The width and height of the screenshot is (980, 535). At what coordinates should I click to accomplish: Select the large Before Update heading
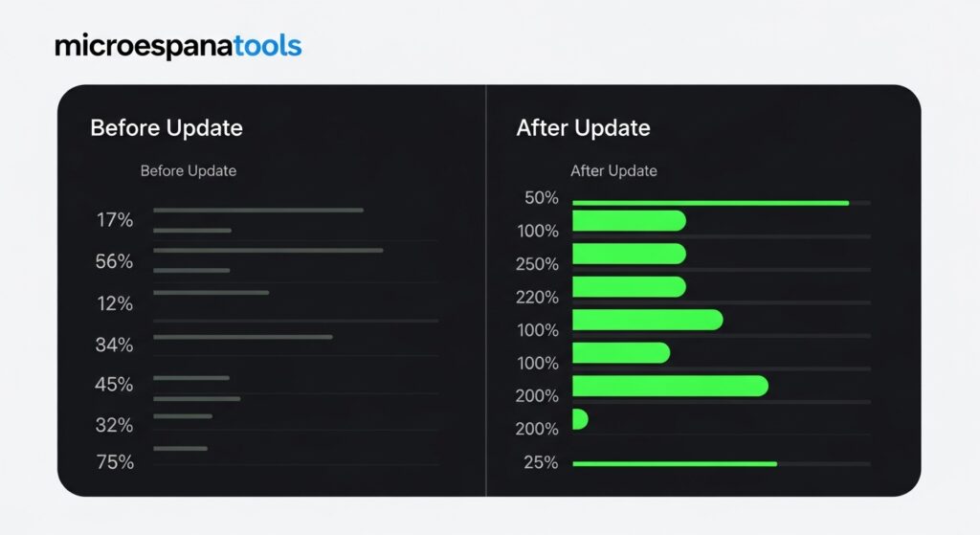pyautogui.click(x=167, y=128)
